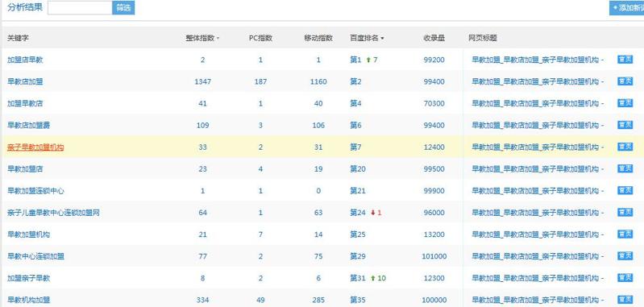Click the 移动指数 column header
Viewport: 644px width, 307px height.
pos(318,38)
